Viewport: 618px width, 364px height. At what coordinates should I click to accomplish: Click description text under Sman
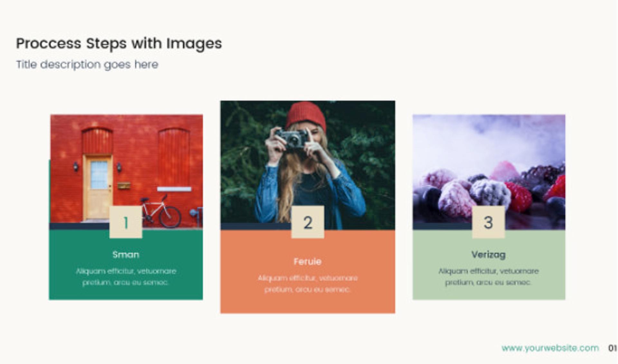(126, 277)
